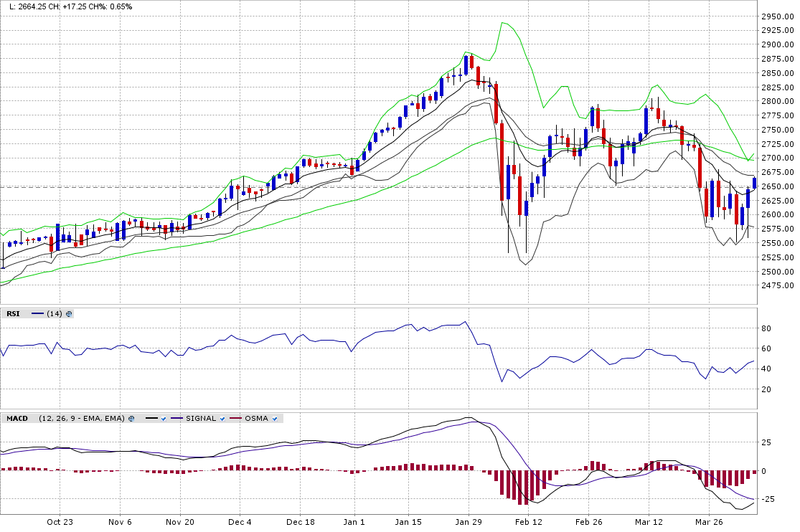Image resolution: width=800 pixels, height=532 pixels.
Task: Click the Feb 12 date label
Action: [529, 522]
